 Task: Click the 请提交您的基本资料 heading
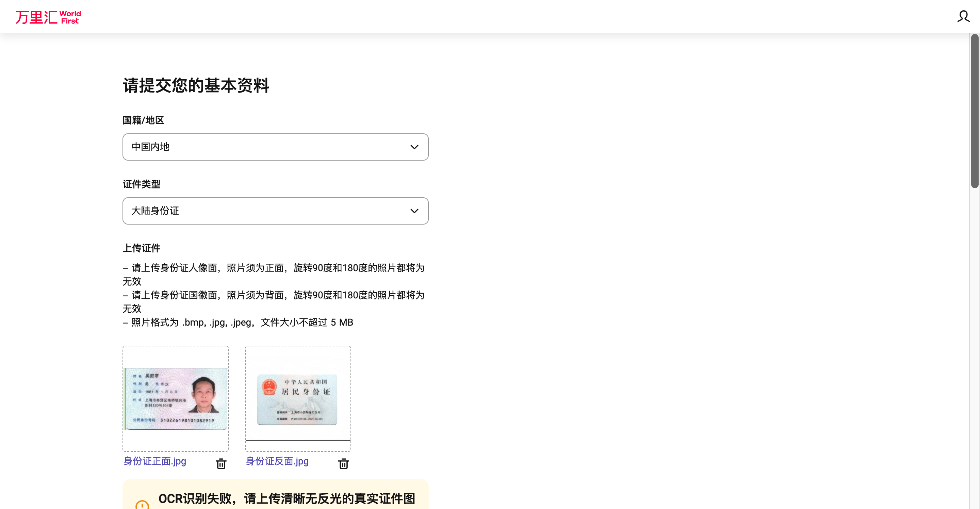pyautogui.click(x=196, y=85)
